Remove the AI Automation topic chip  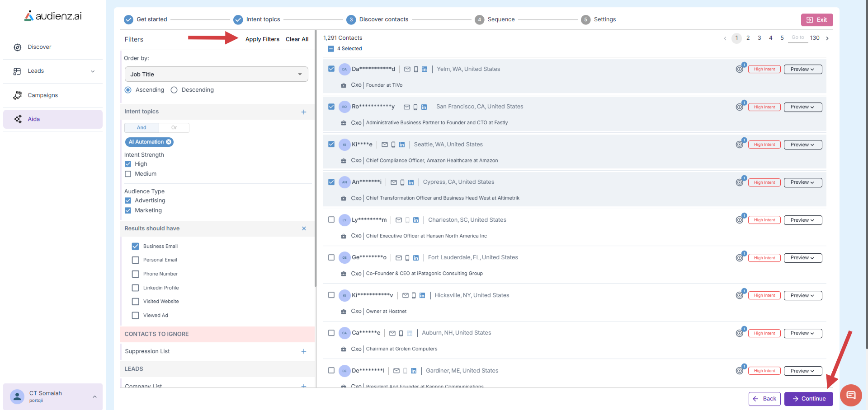[x=169, y=142]
